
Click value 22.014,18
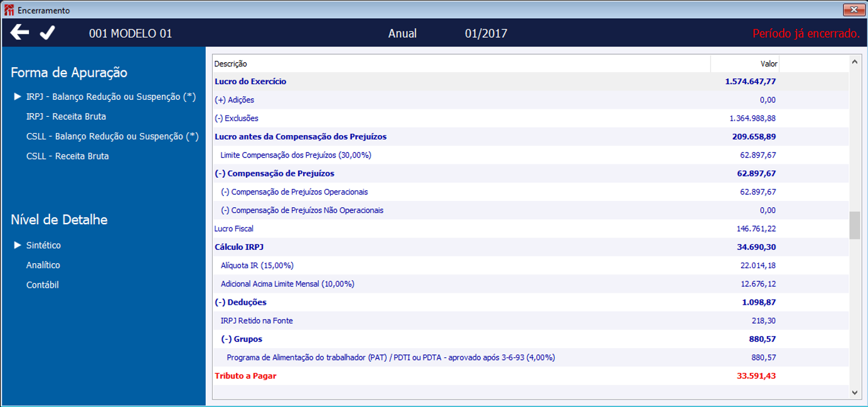(759, 266)
